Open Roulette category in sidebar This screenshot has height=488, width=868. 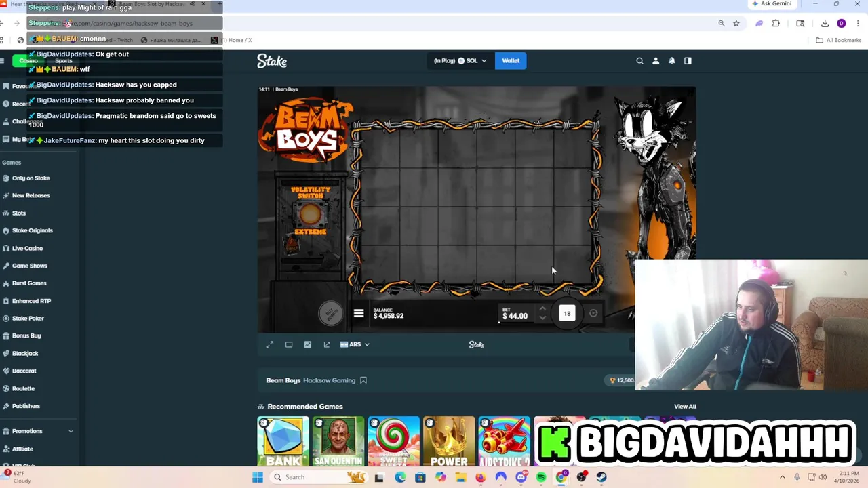(23, 389)
